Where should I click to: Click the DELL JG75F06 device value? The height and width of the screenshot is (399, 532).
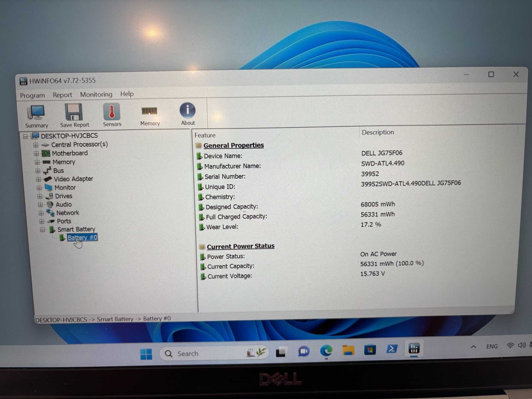(x=382, y=153)
